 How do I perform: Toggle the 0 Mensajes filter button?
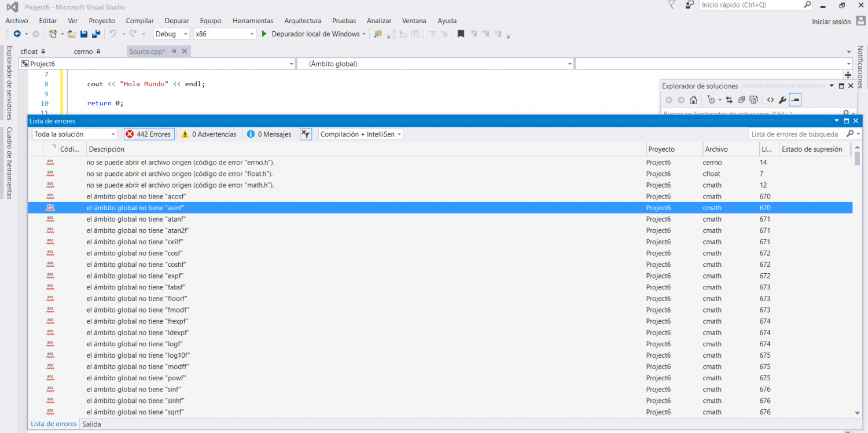[x=269, y=134]
